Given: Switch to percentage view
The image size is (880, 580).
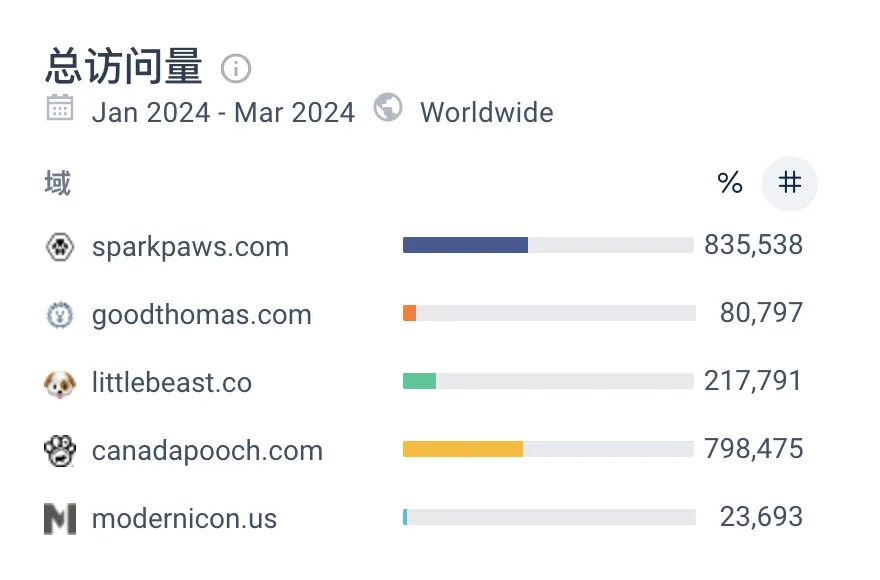Looking at the screenshot, I should pyautogui.click(x=730, y=183).
